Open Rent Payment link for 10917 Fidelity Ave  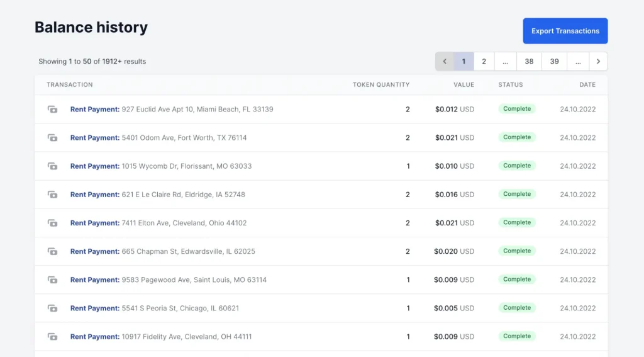95,337
